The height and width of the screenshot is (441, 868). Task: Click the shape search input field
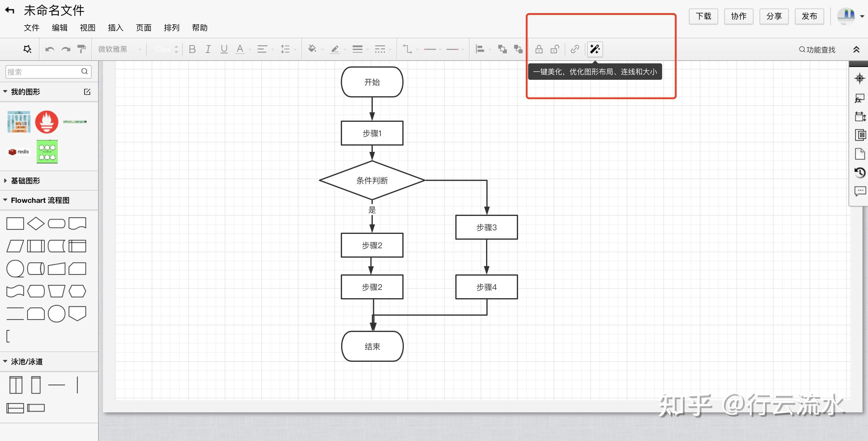(43, 72)
